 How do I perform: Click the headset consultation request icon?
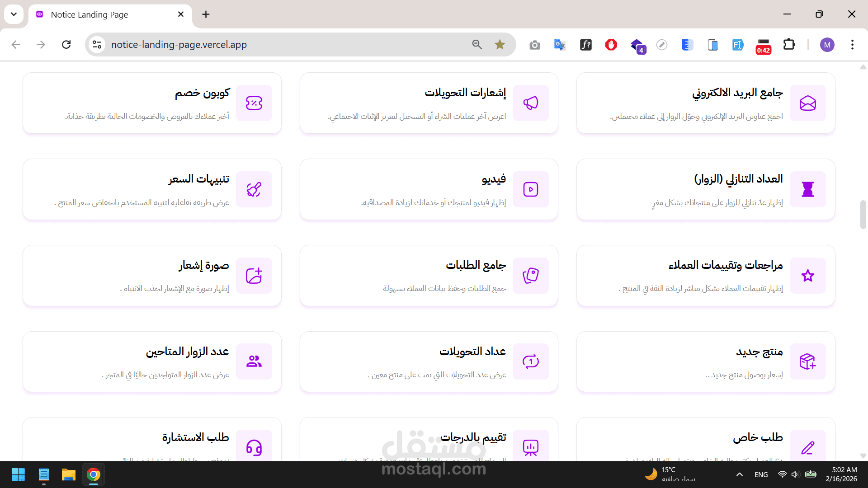pyautogui.click(x=254, y=447)
